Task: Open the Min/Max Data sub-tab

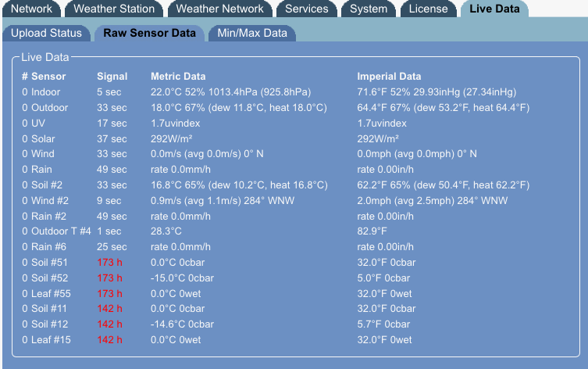Action: pyautogui.click(x=251, y=33)
